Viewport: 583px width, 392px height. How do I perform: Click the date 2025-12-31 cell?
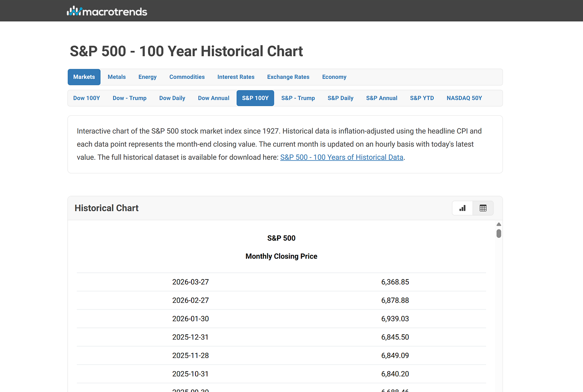(191, 337)
